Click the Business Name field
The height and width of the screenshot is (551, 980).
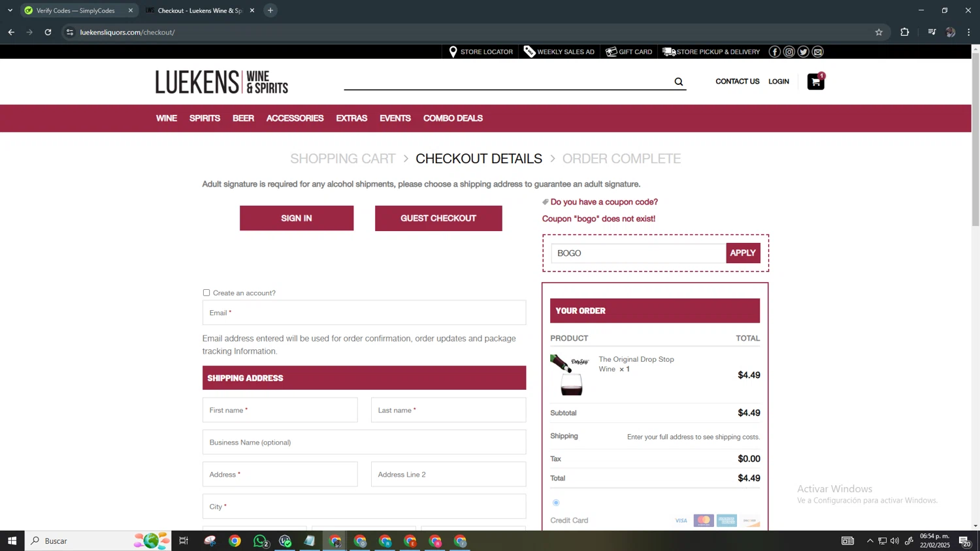pos(364,442)
